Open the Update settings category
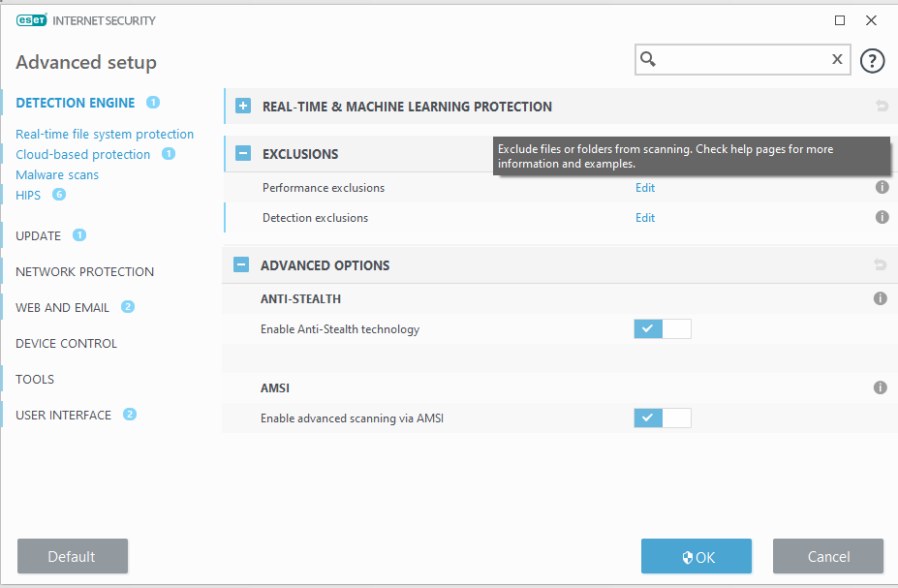Screen dimensions: 898x588 pyautogui.click(x=39, y=236)
